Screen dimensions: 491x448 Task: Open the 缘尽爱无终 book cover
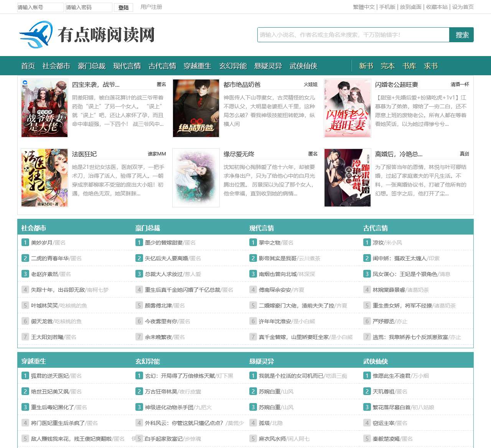click(x=196, y=178)
